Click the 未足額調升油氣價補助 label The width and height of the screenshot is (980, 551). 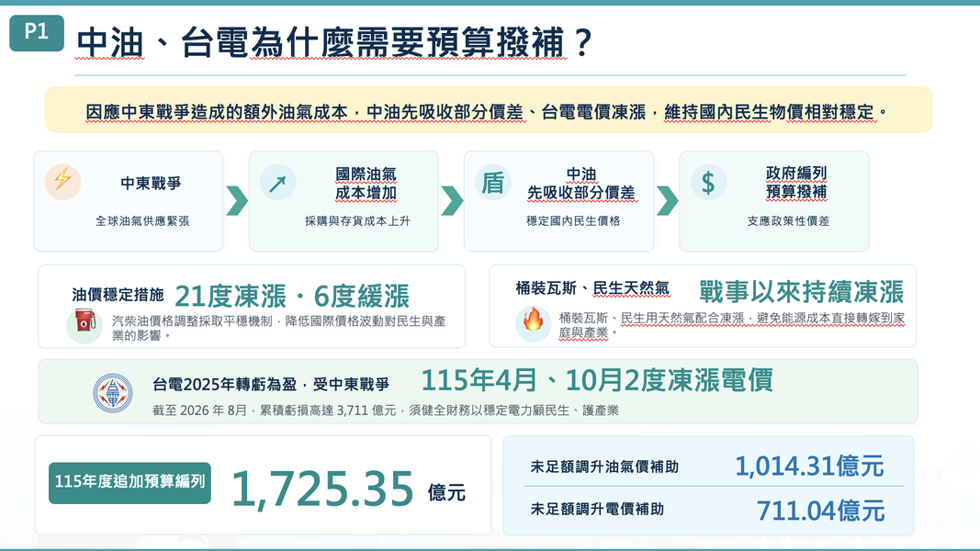coord(604,467)
